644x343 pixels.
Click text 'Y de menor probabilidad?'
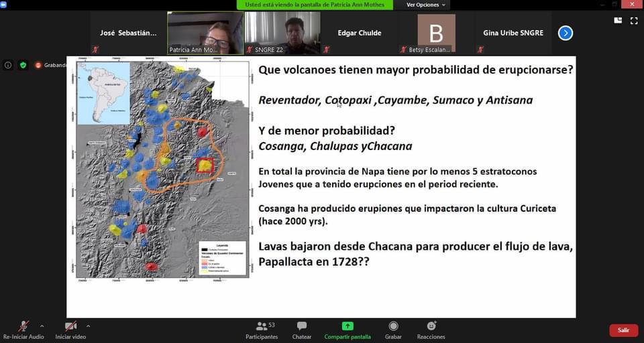pos(327,131)
